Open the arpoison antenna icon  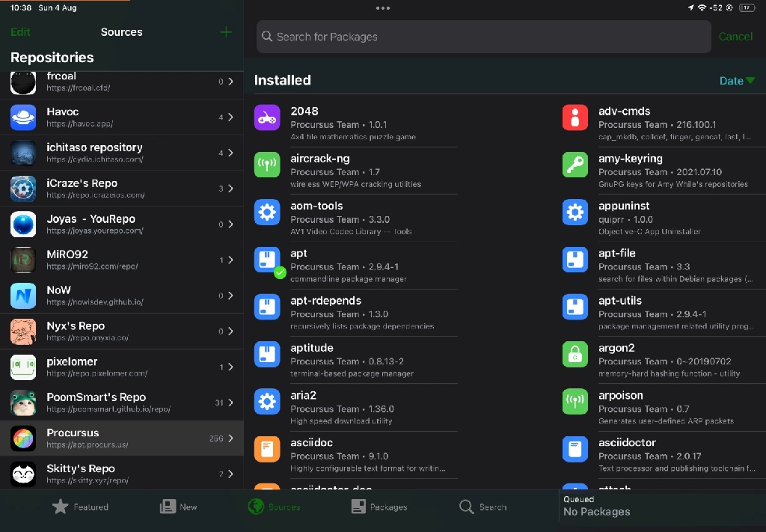coord(575,402)
